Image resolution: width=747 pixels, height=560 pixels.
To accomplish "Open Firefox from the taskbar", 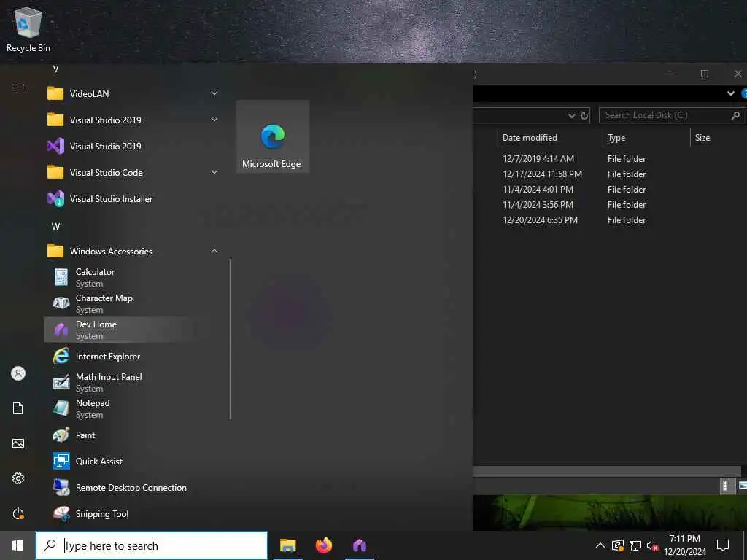I will click(x=324, y=545).
